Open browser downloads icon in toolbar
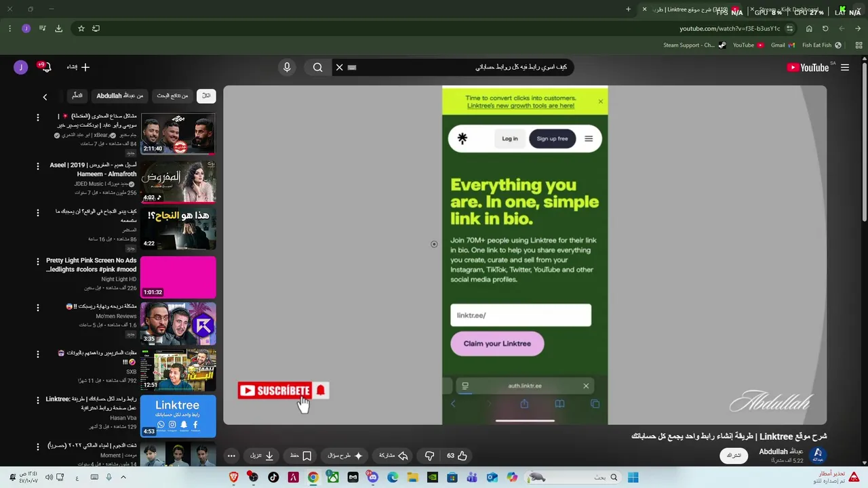The height and width of the screenshot is (488, 868). click(59, 28)
